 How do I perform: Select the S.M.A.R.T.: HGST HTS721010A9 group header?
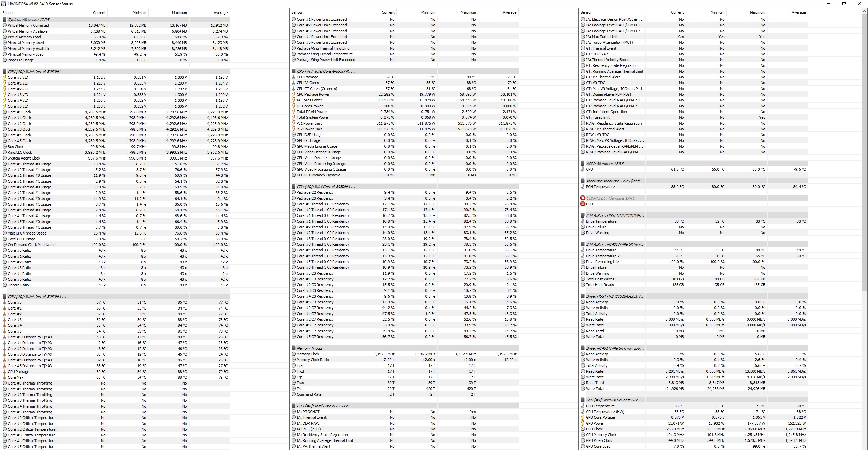(x=694, y=215)
